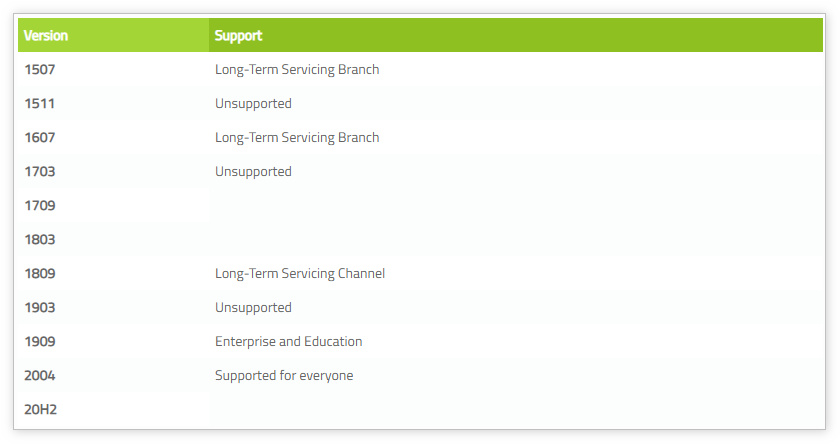
Task: Click Unsupported text in the 1511 row
Action: pos(253,104)
